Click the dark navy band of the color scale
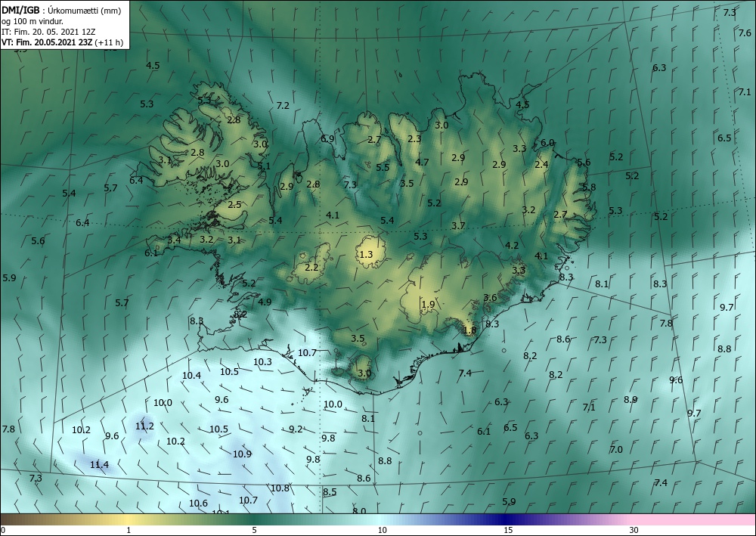 coord(507,519)
